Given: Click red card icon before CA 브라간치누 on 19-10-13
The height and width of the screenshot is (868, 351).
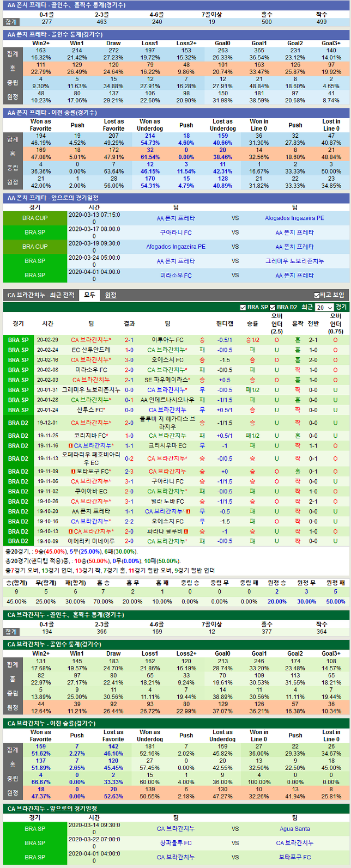Looking at the screenshot, I should 71,531.
